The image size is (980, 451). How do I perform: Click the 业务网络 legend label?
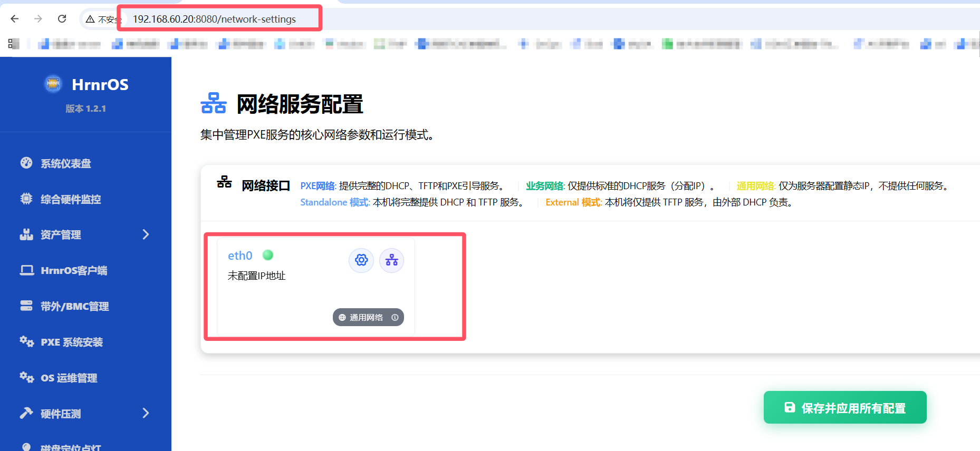[x=545, y=186]
